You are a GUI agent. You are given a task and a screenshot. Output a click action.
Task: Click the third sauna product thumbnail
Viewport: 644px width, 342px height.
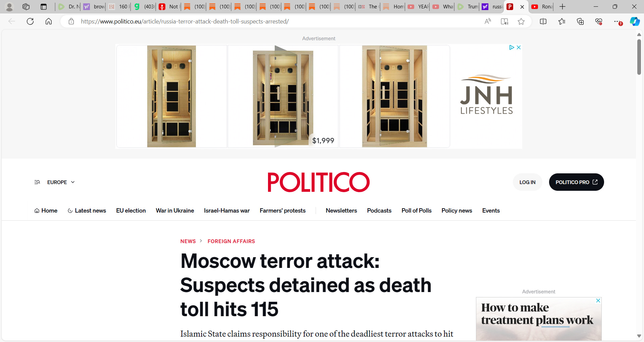coord(394,96)
